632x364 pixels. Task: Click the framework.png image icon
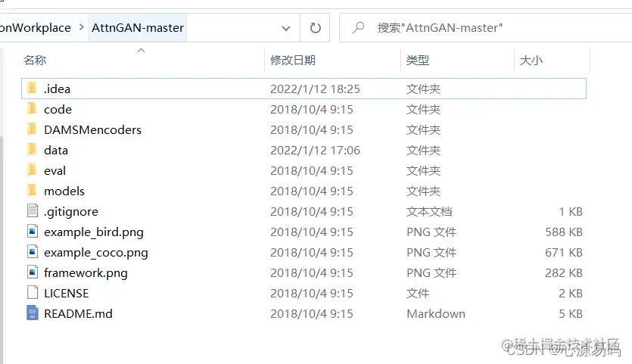33,272
